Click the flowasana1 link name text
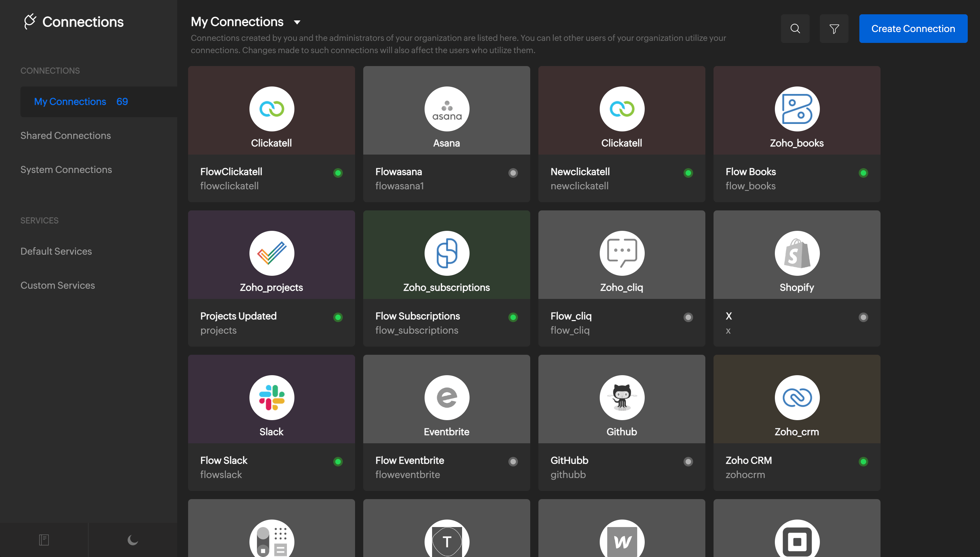The image size is (980, 557). (x=399, y=186)
